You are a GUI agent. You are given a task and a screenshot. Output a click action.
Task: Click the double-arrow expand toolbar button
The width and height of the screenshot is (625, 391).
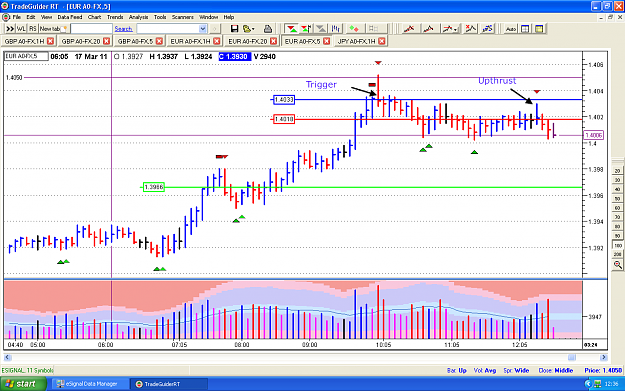[10, 29]
